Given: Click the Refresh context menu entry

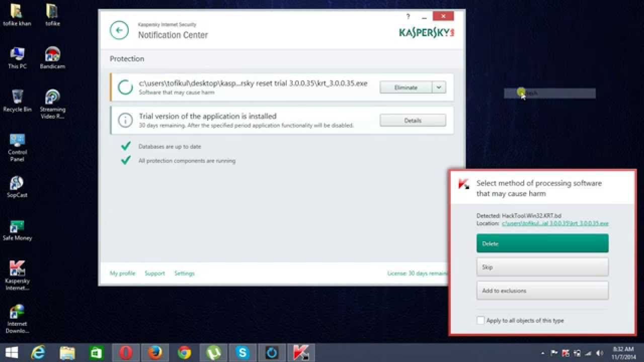Looking at the screenshot, I should (550, 93).
